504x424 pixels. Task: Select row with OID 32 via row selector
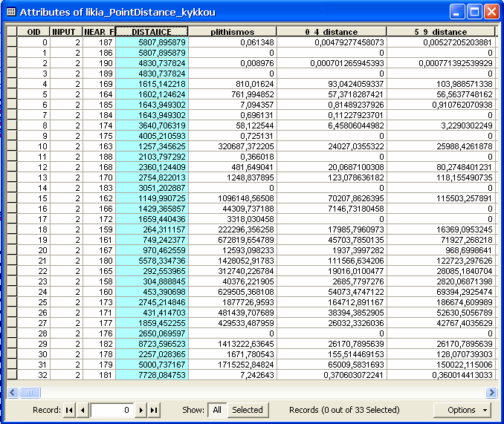[12, 375]
